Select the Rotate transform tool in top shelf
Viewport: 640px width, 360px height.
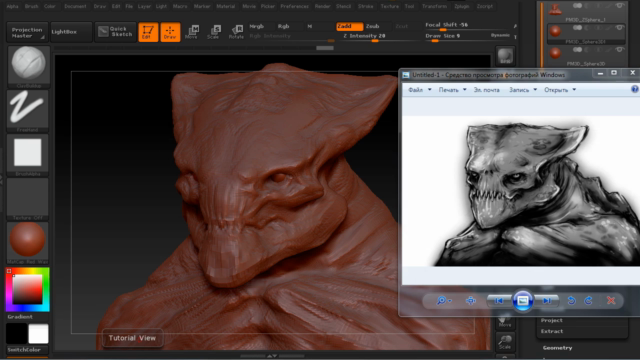click(236, 32)
